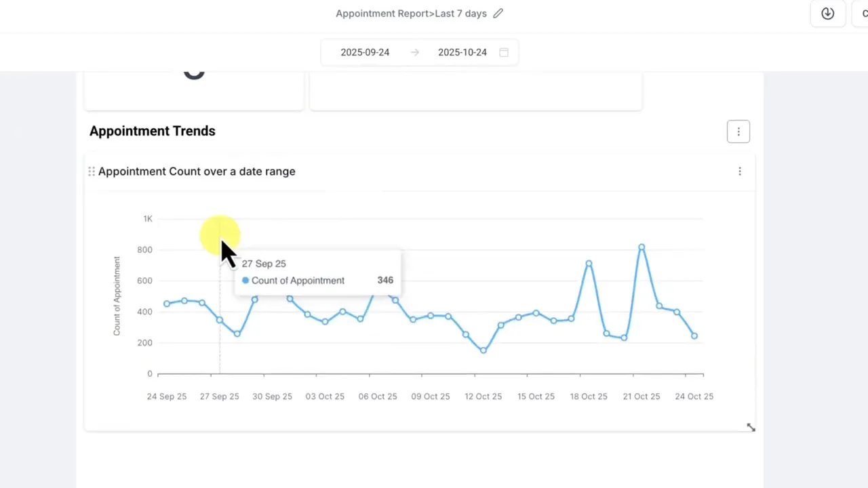This screenshot has width=868, height=488.
Task: Click the start date field 2025-09-24
Action: point(365,52)
